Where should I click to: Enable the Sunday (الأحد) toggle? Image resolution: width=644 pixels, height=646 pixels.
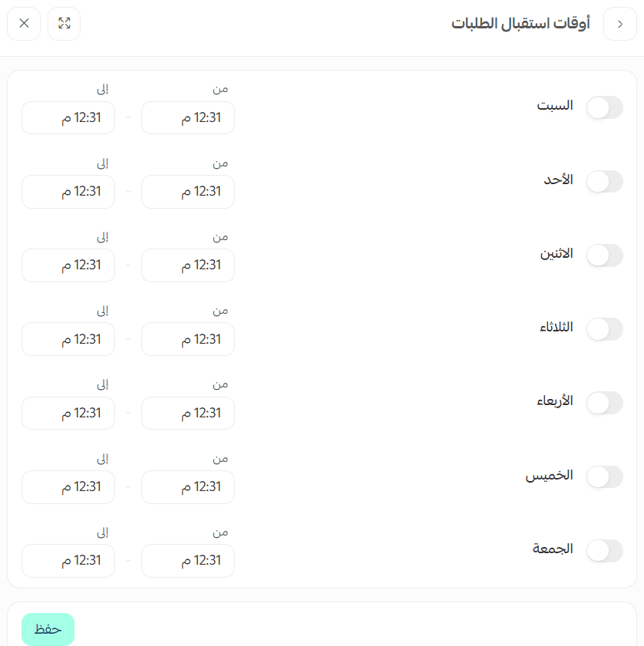click(604, 181)
